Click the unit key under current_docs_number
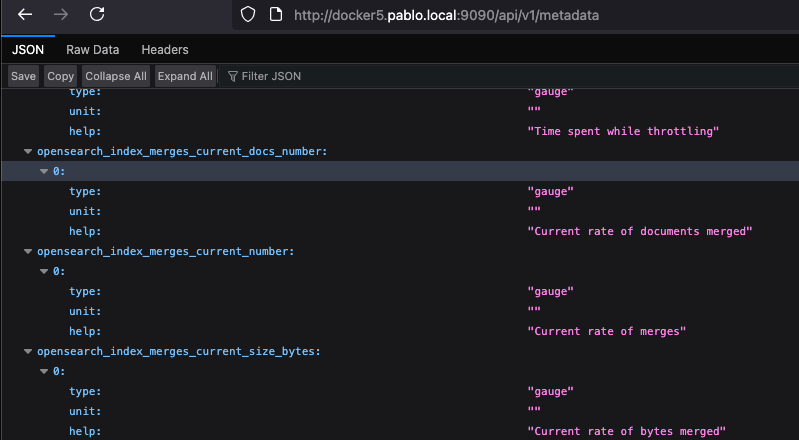This screenshot has width=799, height=440. [85, 211]
